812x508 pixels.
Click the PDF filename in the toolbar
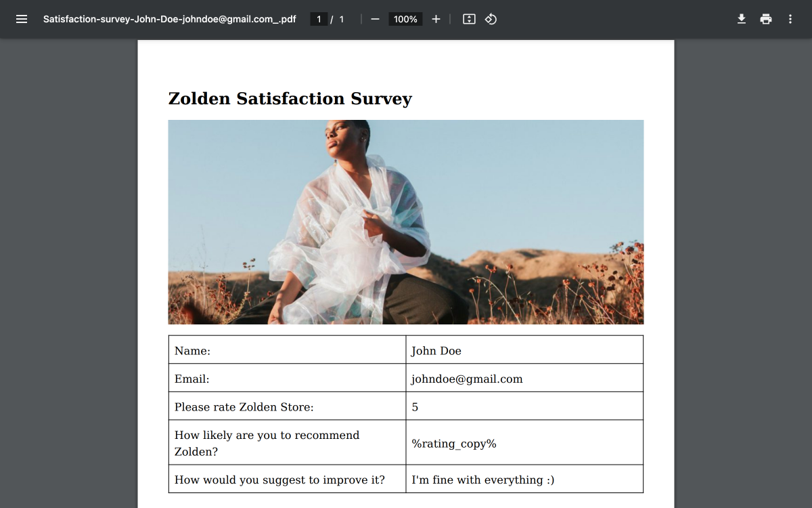[170, 19]
